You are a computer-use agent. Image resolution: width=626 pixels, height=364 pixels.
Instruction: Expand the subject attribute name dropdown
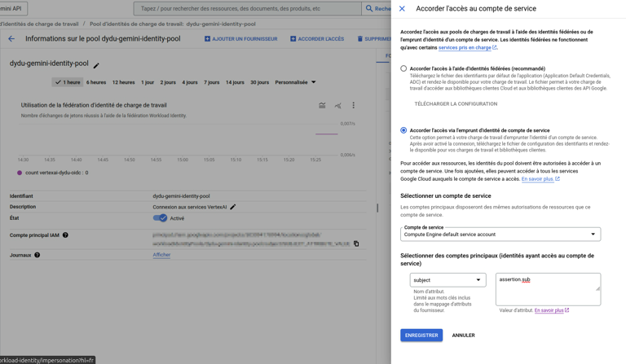click(447, 280)
